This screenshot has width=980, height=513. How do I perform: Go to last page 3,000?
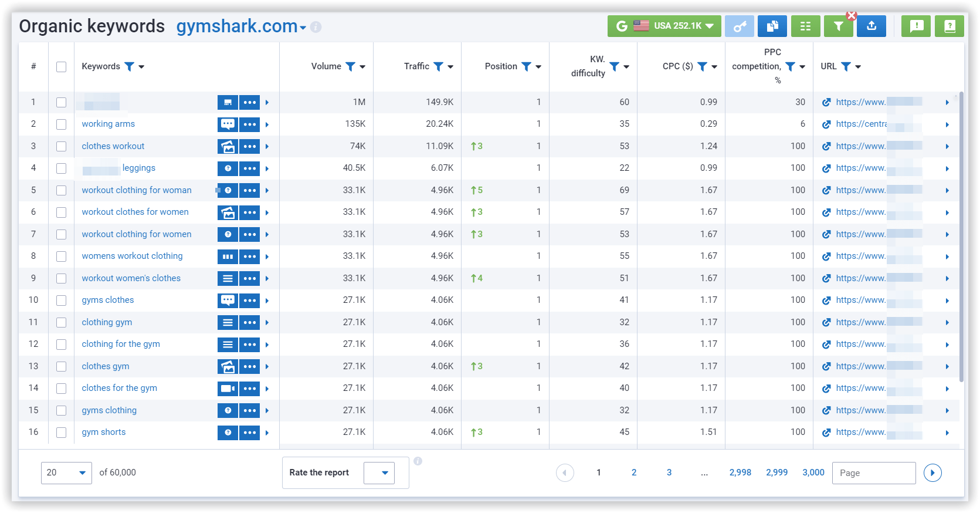(x=813, y=473)
